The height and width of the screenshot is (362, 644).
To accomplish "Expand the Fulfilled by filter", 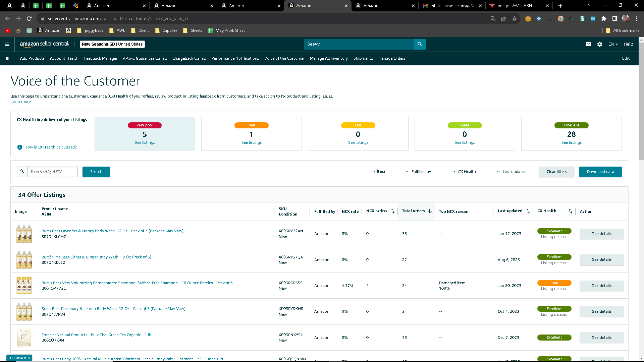I will pyautogui.click(x=418, y=172).
